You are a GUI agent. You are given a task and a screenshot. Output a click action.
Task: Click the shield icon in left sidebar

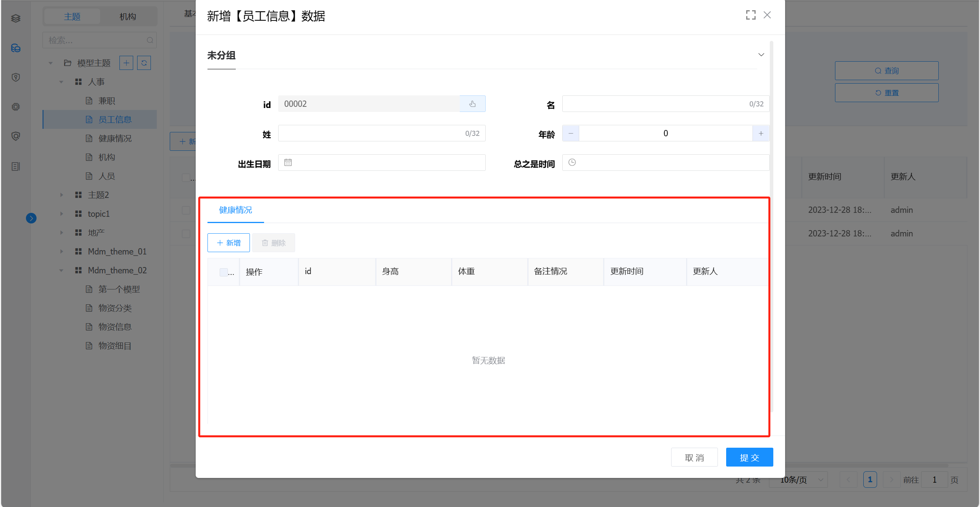click(16, 77)
